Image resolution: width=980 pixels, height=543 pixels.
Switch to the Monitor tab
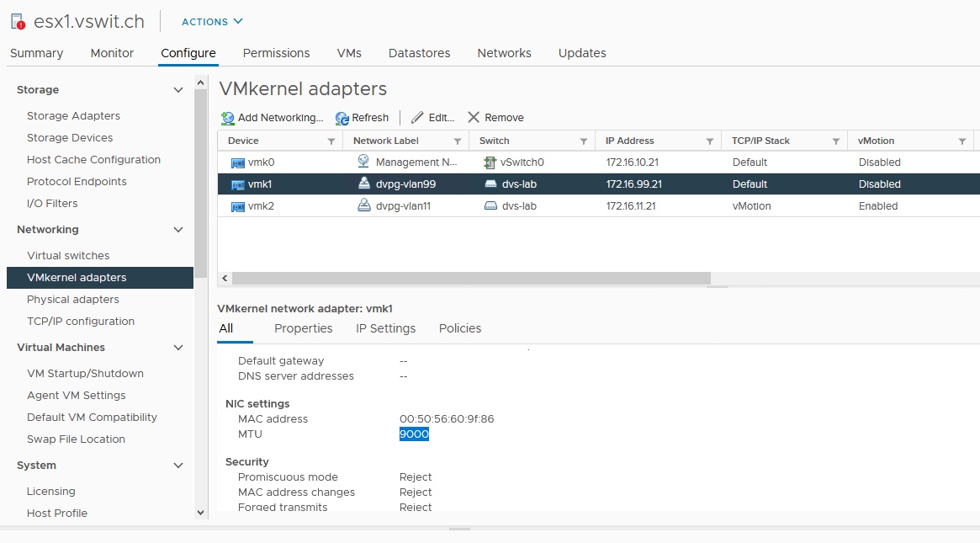112,53
